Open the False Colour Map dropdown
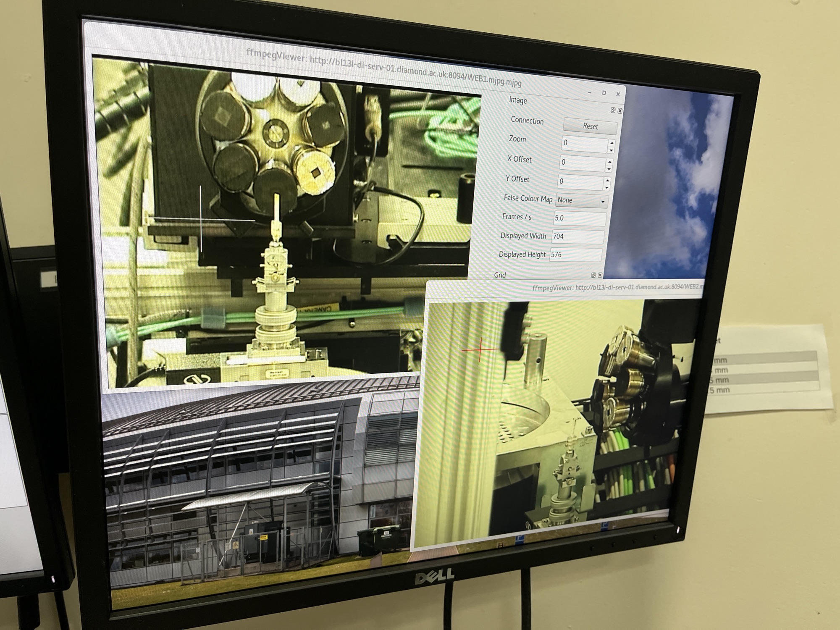Image resolution: width=840 pixels, height=630 pixels. (582, 201)
